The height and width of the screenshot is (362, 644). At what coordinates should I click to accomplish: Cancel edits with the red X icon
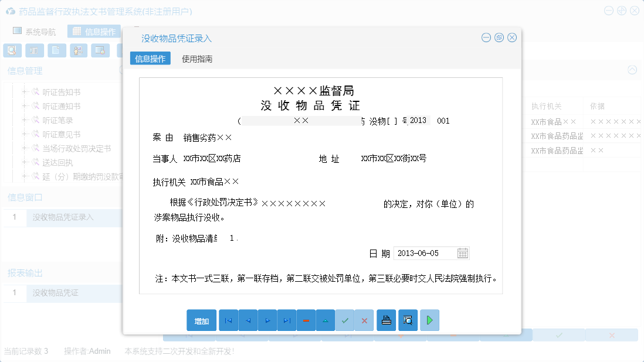[364, 320]
